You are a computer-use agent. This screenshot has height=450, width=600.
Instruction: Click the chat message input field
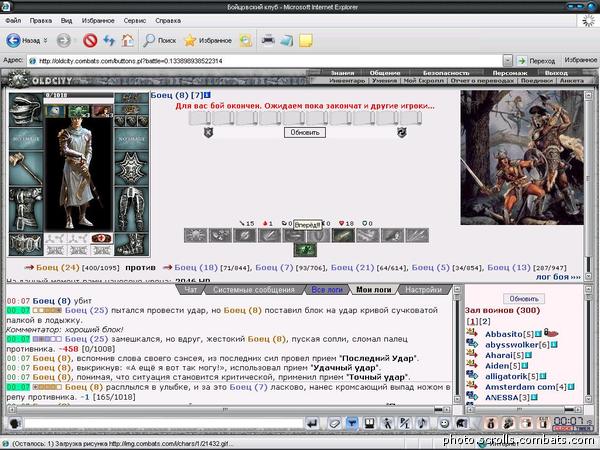click(163, 424)
